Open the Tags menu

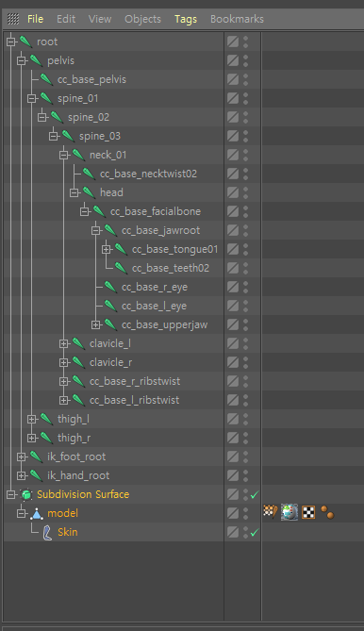[186, 19]
